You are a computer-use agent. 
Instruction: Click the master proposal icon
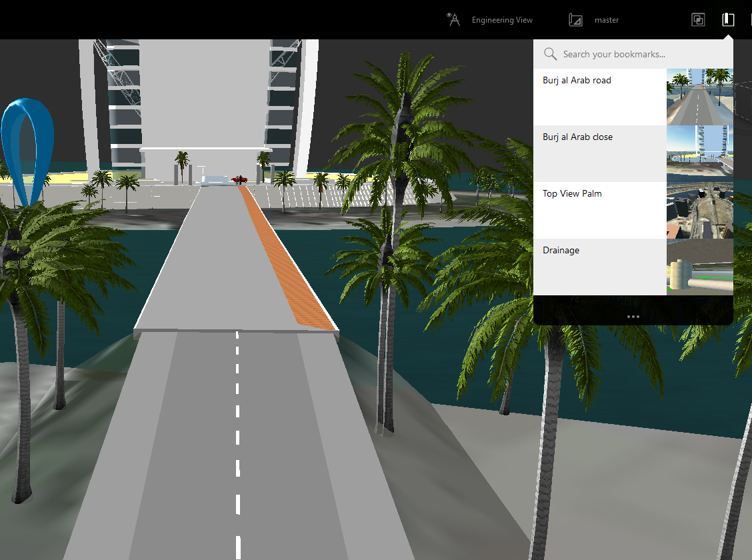(575, 20)
